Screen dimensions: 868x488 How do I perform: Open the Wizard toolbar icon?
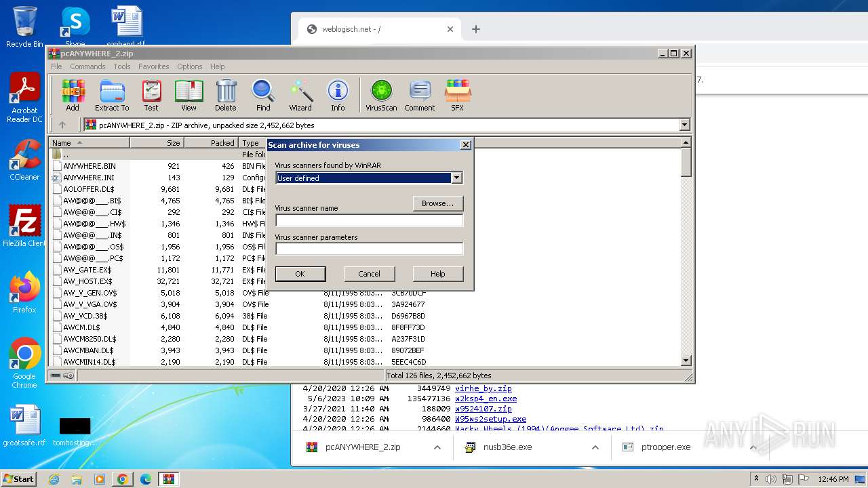pyautogui.click(x=300, y=96)
